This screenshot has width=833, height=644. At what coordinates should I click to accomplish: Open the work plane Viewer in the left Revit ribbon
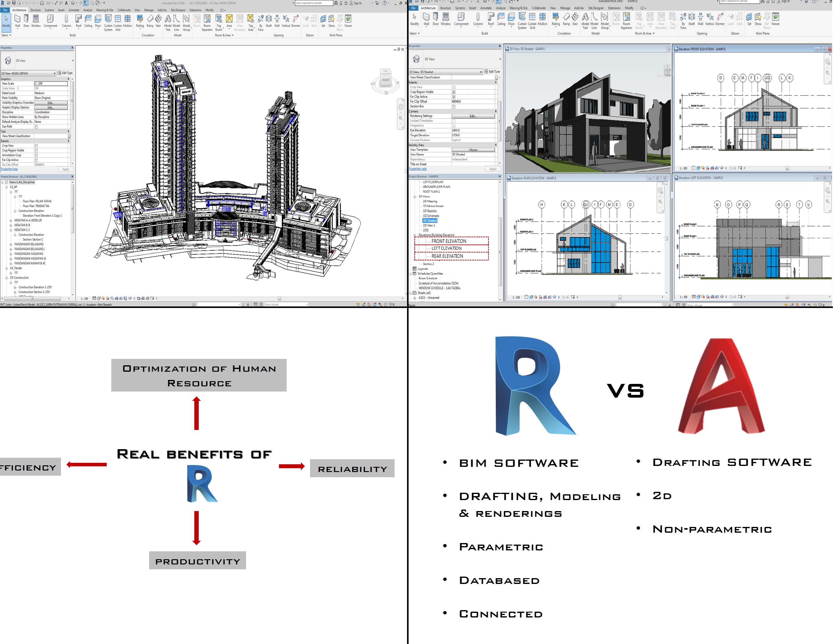(348, 21)
